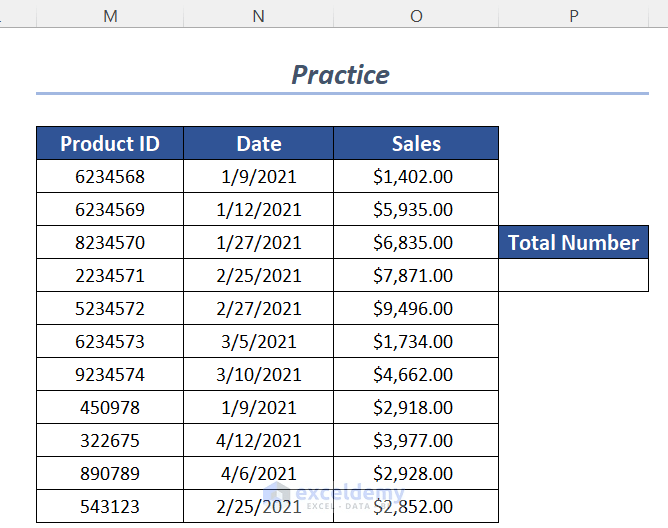Select date cell 4/6/2021
Screen dimensions: 668x528
(x=259, y=473)
